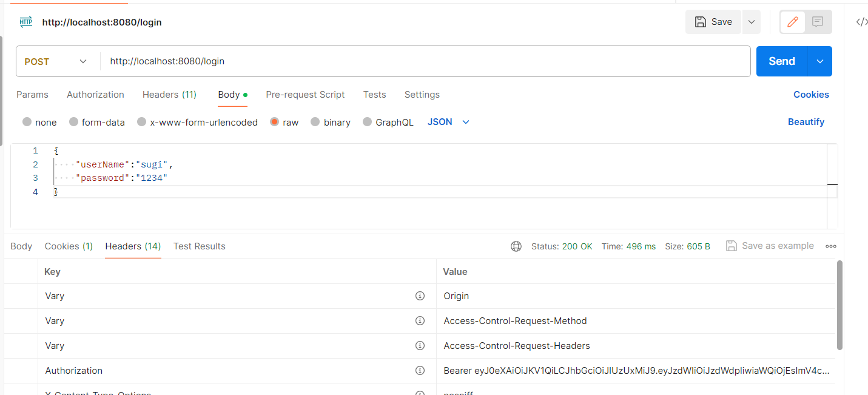Image resolution: width=868 pixels, height=395 pixels.
Task: Open the request Body tab
Action: click(232, 95)
